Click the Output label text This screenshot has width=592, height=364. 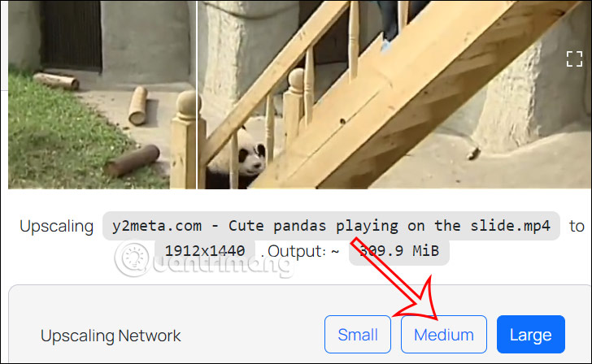click(x=297, y=251)
